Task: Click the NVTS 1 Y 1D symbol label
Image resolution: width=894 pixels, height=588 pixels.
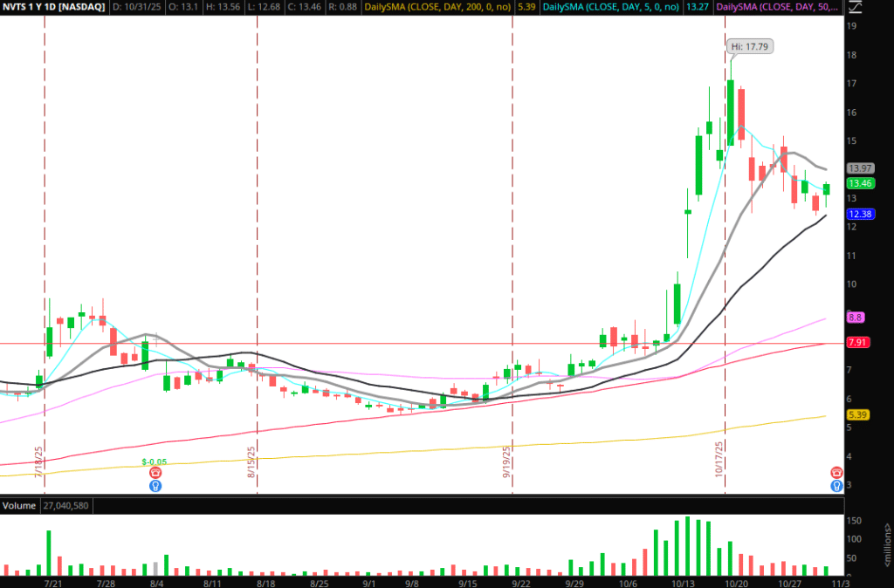Action: pos(55,7)
